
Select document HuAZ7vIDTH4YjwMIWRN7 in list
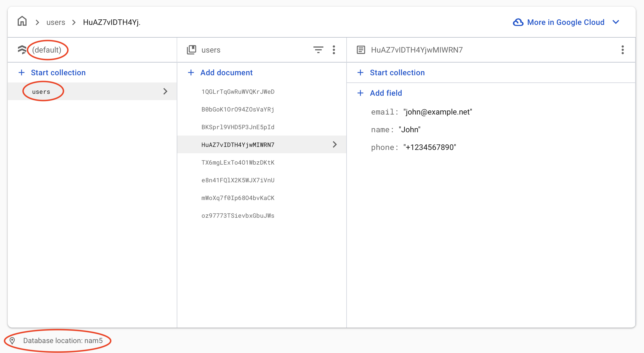pyautogui.click(x=262, y=144)
